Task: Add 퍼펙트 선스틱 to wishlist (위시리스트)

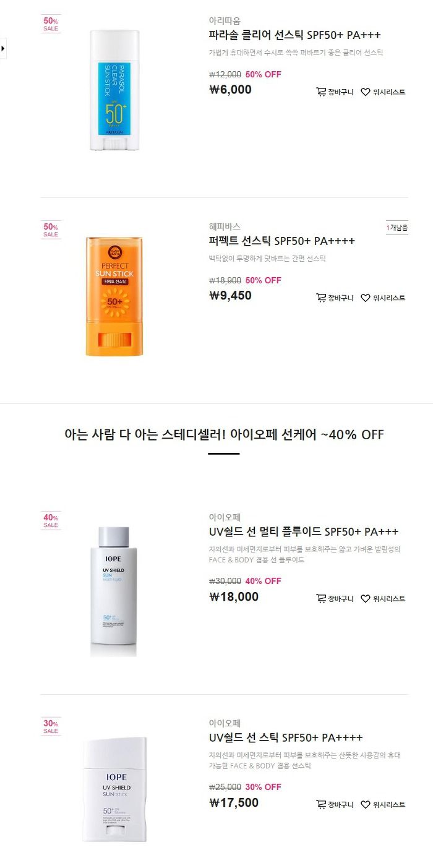Action: tap(383, 298)
